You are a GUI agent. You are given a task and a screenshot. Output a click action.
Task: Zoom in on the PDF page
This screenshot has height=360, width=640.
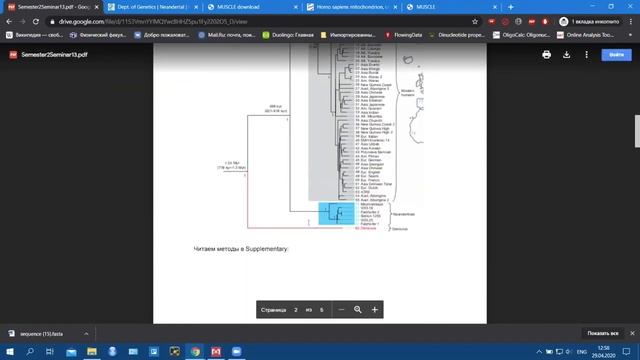(374, 310)
